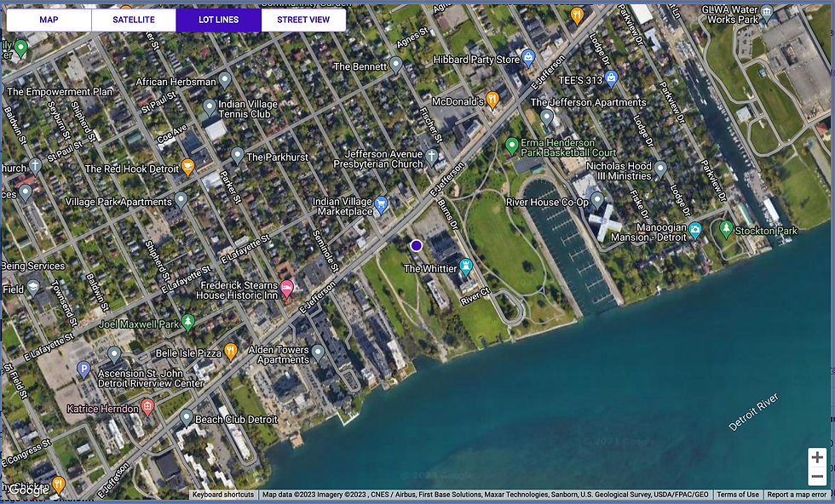Image resolution: width=835 pixels, height=504 pixels.
Task: Click Jefferson Avenue Presbyterian Church pin
Action: click(x=432, y=157)
